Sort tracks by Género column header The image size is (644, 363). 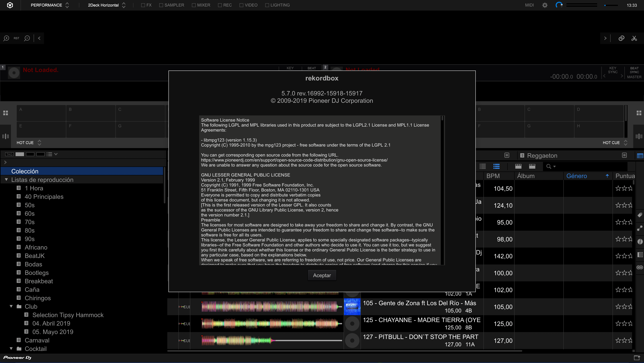[x=588, y=176]
